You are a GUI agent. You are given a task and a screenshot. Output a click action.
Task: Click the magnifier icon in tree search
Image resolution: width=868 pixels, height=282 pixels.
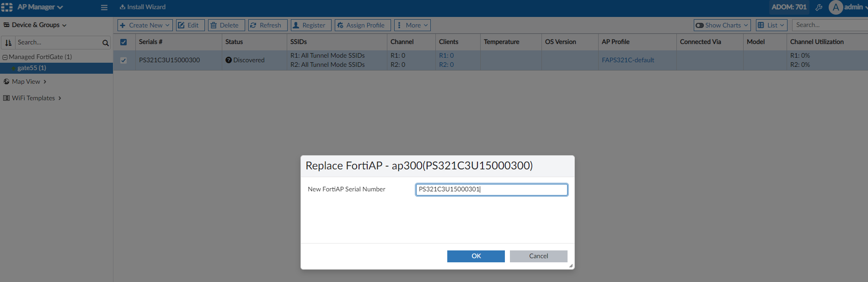coord(106,43)
